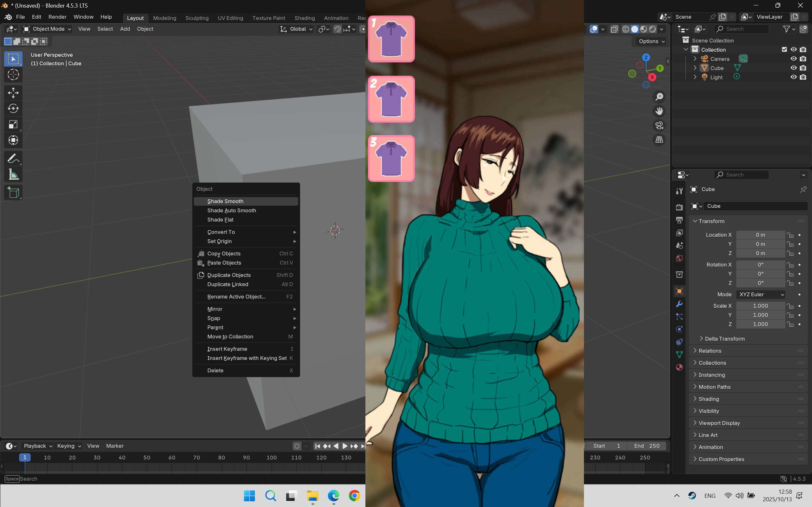Open Render Properties via the camera icon

679,207
